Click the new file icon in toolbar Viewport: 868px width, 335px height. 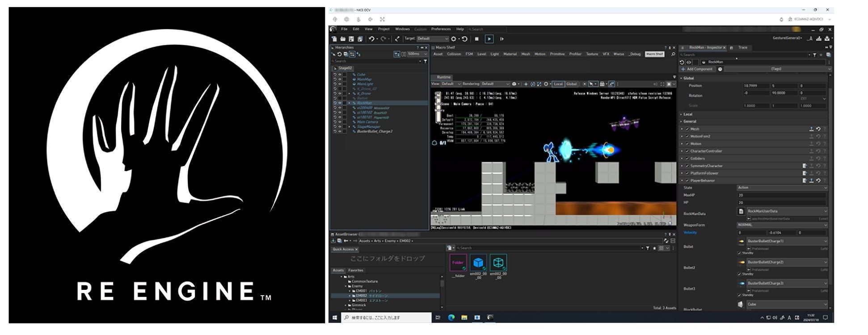coord(334,39)
